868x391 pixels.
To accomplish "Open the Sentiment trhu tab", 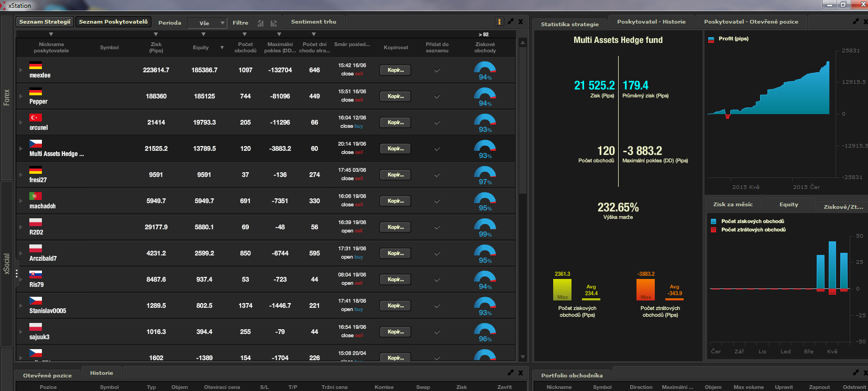I will (x=314, y=22).
